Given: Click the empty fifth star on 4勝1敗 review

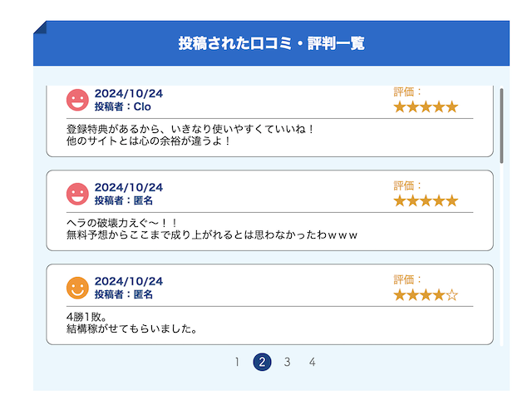Looking at the screenshot, I should coord(452,295).
